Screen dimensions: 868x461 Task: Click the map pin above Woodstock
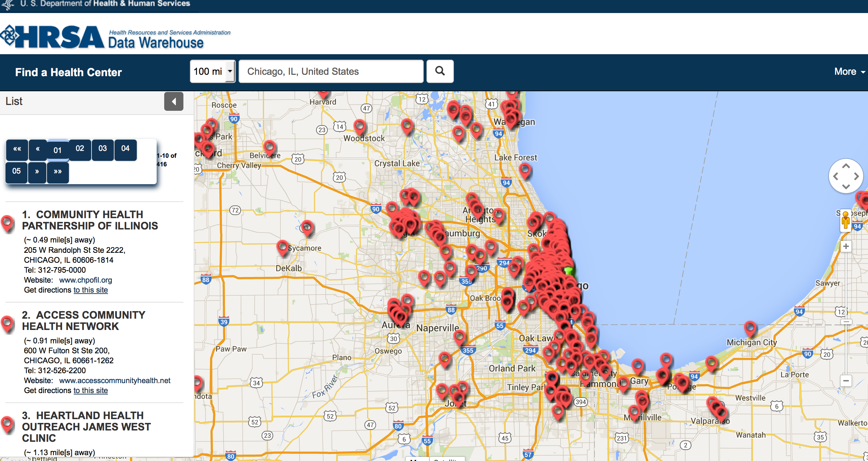[x=360, y=127]
